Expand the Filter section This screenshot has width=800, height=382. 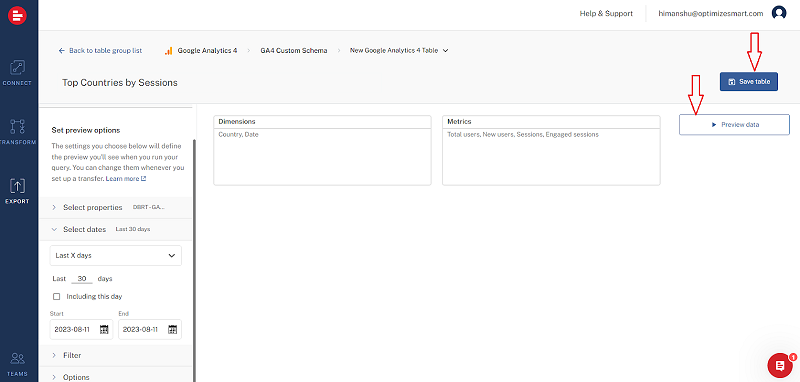point(115,355)
